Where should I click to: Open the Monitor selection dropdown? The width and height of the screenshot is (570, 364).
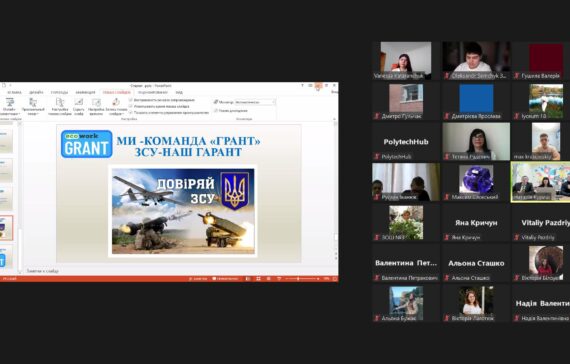point(255,102)
